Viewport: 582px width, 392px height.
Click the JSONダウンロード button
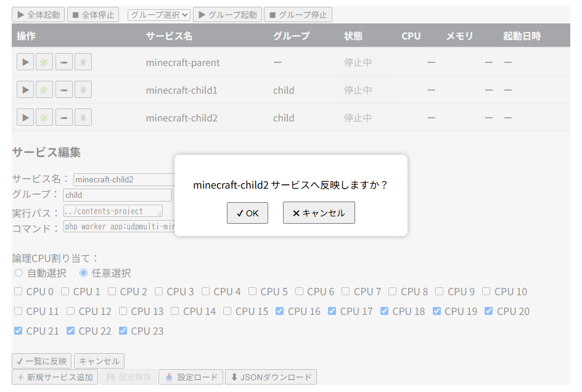point(271,377)
